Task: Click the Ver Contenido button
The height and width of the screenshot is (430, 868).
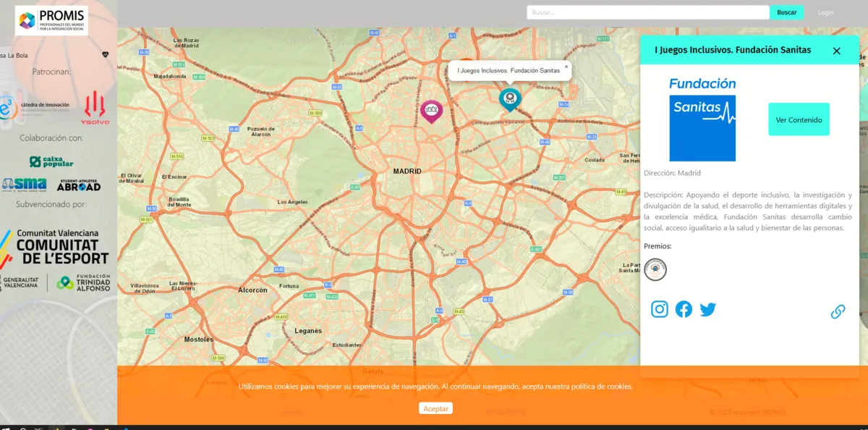Action: [x=799, y=119]
